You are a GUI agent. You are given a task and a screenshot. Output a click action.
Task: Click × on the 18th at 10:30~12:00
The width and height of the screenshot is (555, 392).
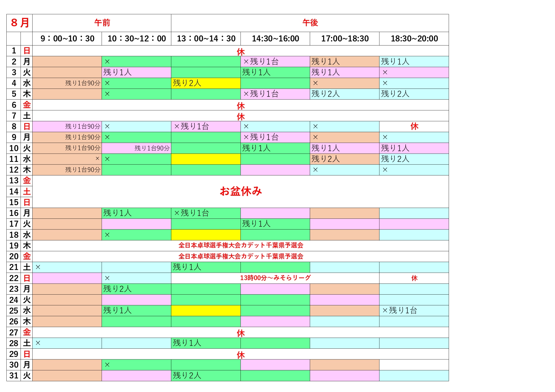coord(107,235)
